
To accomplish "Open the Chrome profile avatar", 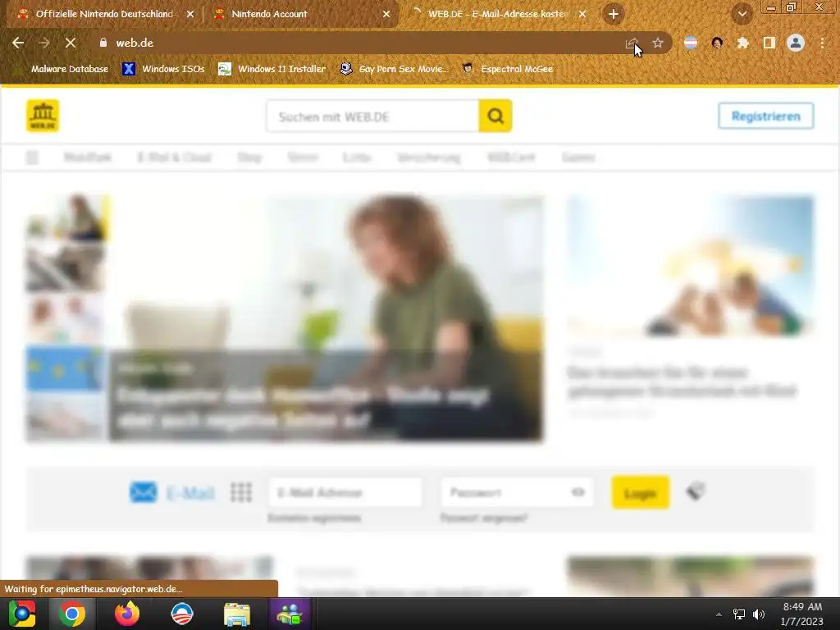I will [796, 43].
